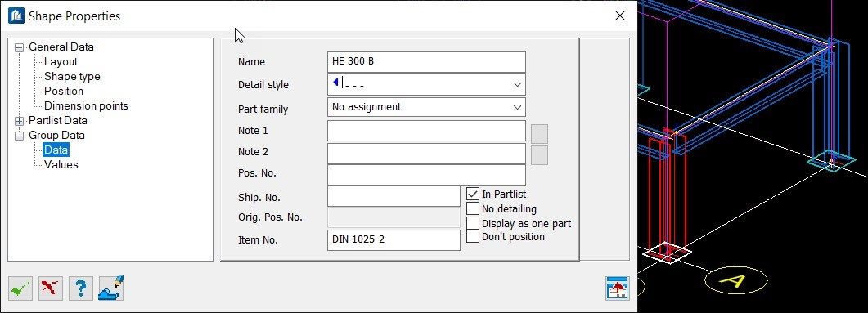Enable the No detailing checkbox

click(473, 208)
